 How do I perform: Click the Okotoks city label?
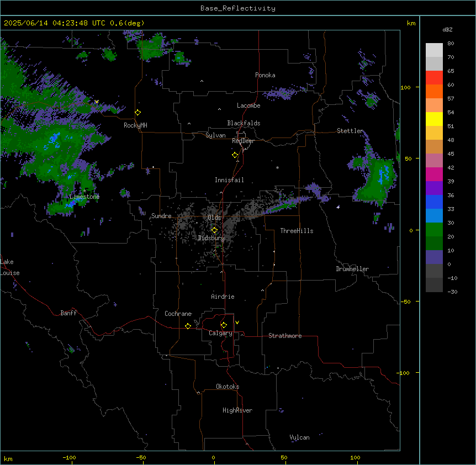228,387
